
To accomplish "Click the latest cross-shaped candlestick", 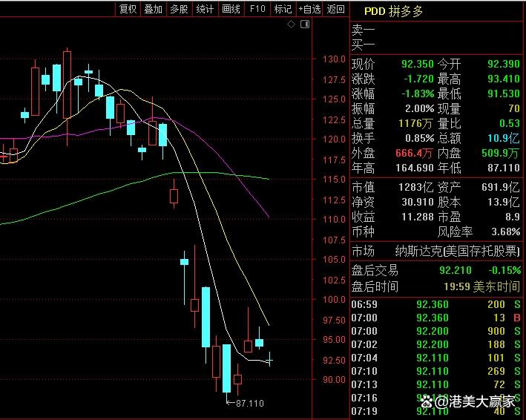I will pyautogui.click(x=270, y=360).
